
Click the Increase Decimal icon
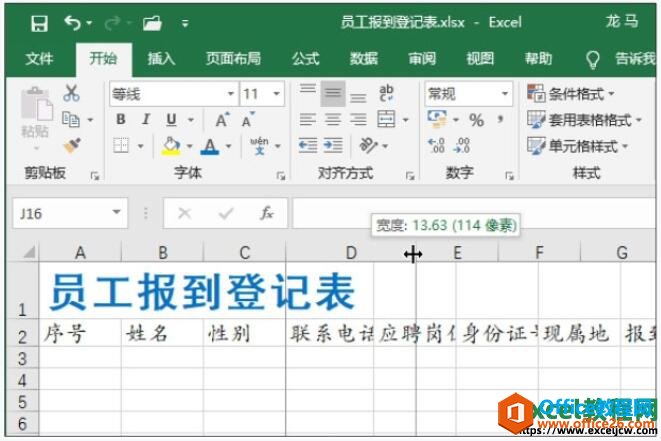(x=436, y=145)
